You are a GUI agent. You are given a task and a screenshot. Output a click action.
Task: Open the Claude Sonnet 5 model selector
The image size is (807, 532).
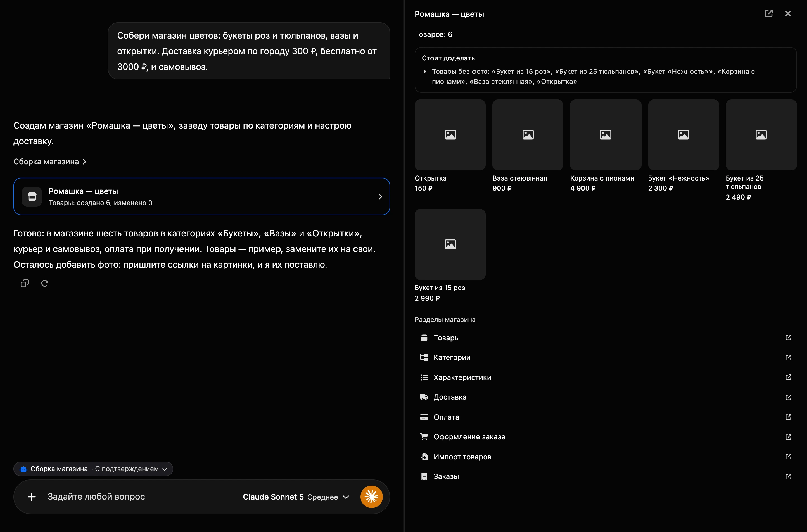(x=296, y=497)
